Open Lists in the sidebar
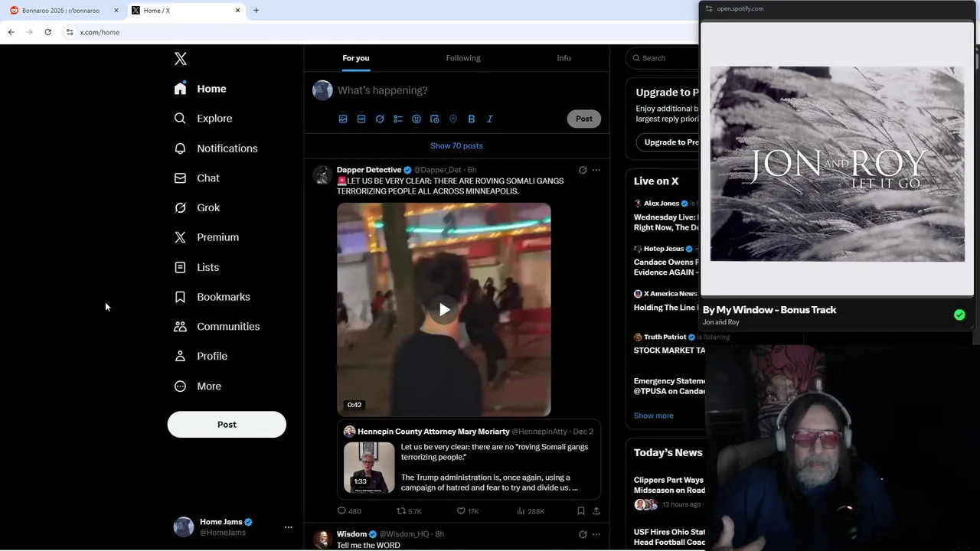This screenshot has height=551, width=980. point(197,267)
